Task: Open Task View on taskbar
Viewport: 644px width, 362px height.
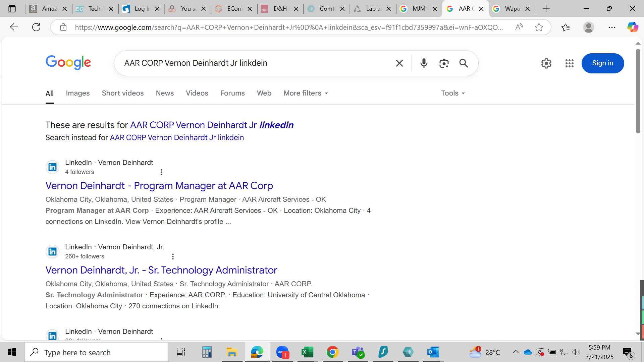Action: pyautogui.click(x=181, y=352)
